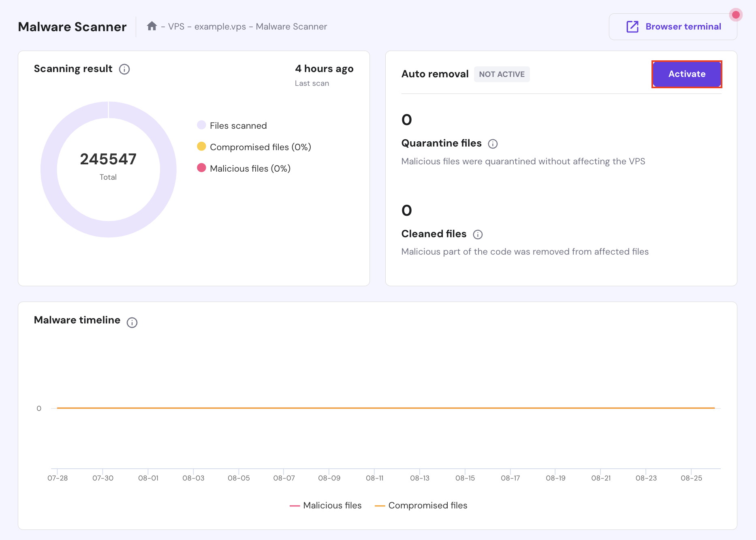Image resolution: width=756 pixels, height=540 pixels.
Task: Click the Browser terminal external link icon
Action: tap(632, 26)
